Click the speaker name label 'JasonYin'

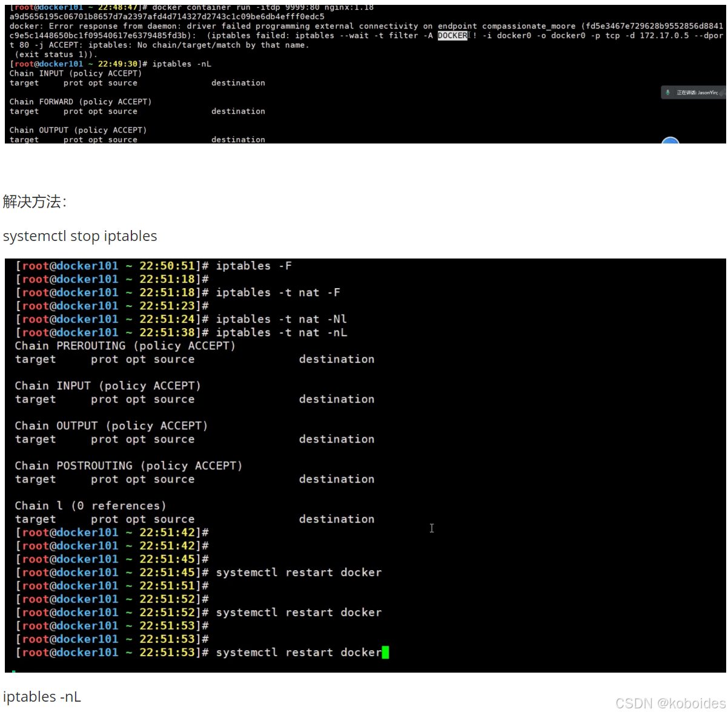tap(707, 93)
